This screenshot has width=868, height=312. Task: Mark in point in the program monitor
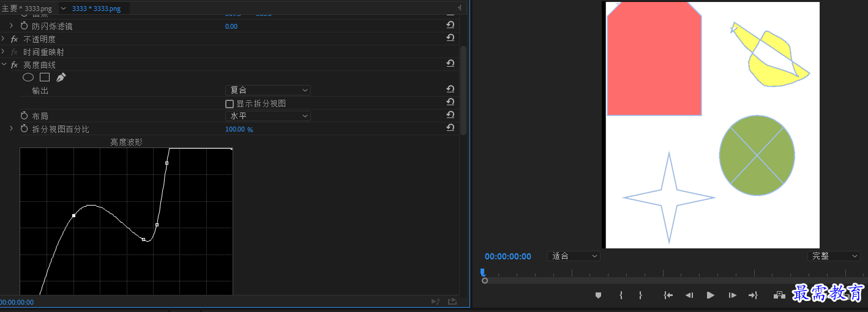pos(621,295)
